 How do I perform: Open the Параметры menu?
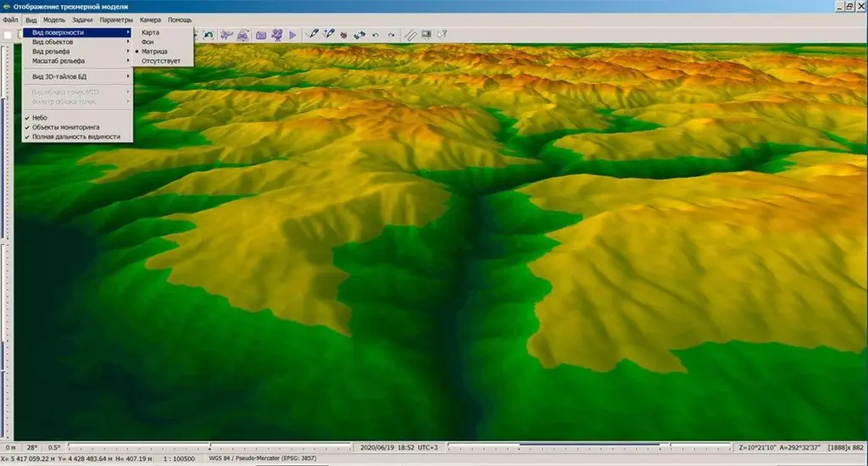click(115, 19)
